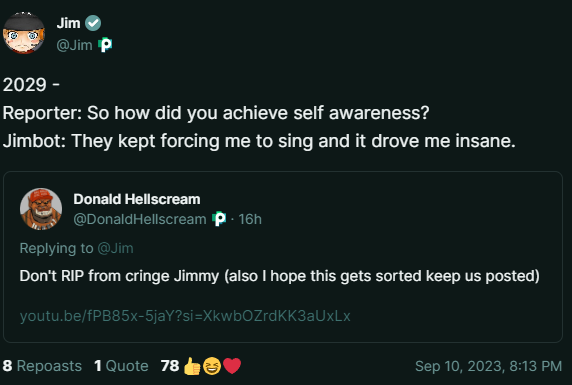The image size is (572, 385).
Task: Click the red heart reaction emoji
Action: click(x=232, y=366)
